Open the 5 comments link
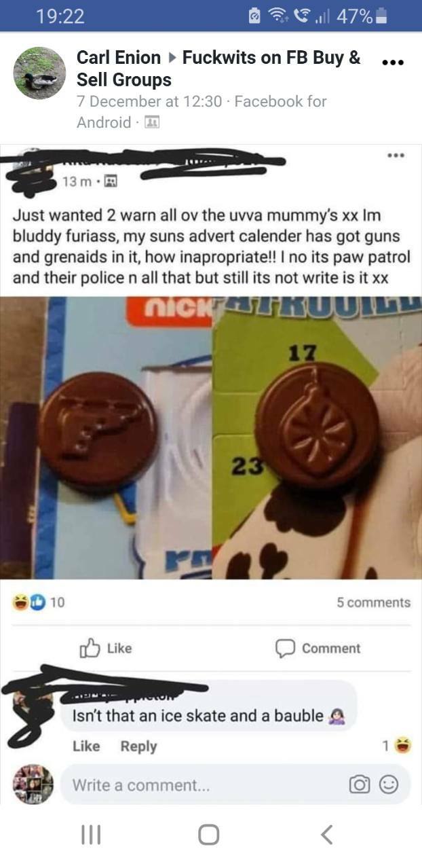 click(x=373, y=602)
